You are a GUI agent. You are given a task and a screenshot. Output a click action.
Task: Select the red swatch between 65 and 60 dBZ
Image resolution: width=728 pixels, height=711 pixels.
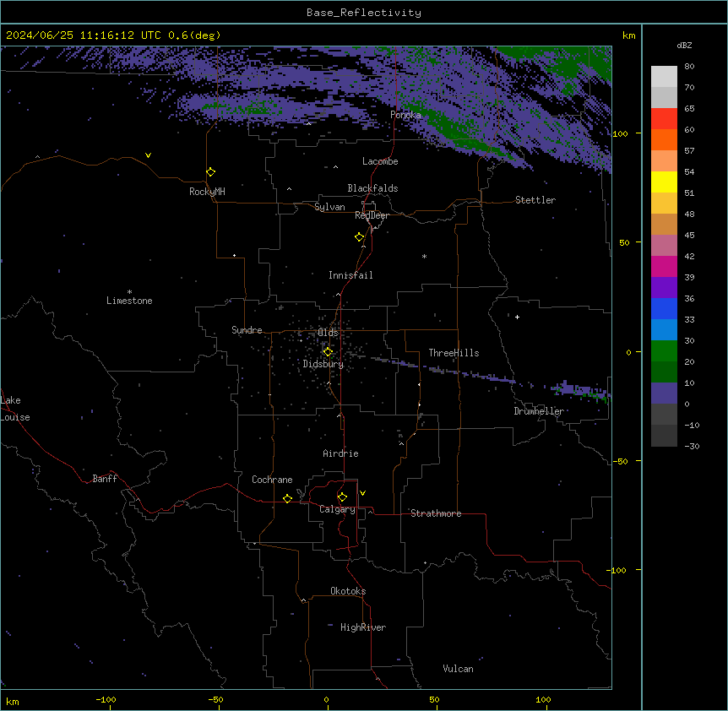click(664, 118)
